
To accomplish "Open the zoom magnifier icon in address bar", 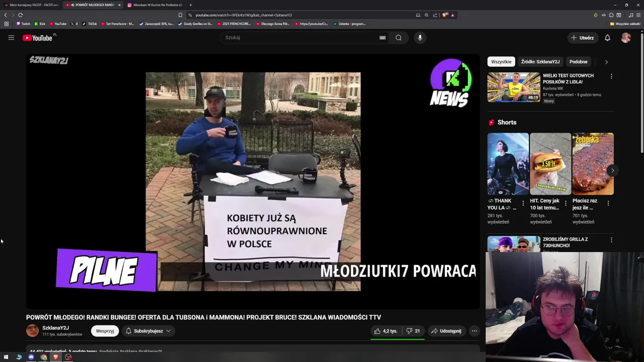I will click(427, 15).
